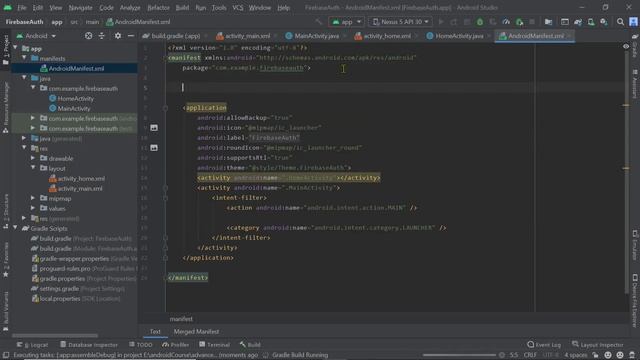Click the Run app play button
Image resolution: width=640 pixels, height=360 pixels.
coord(441,22)
